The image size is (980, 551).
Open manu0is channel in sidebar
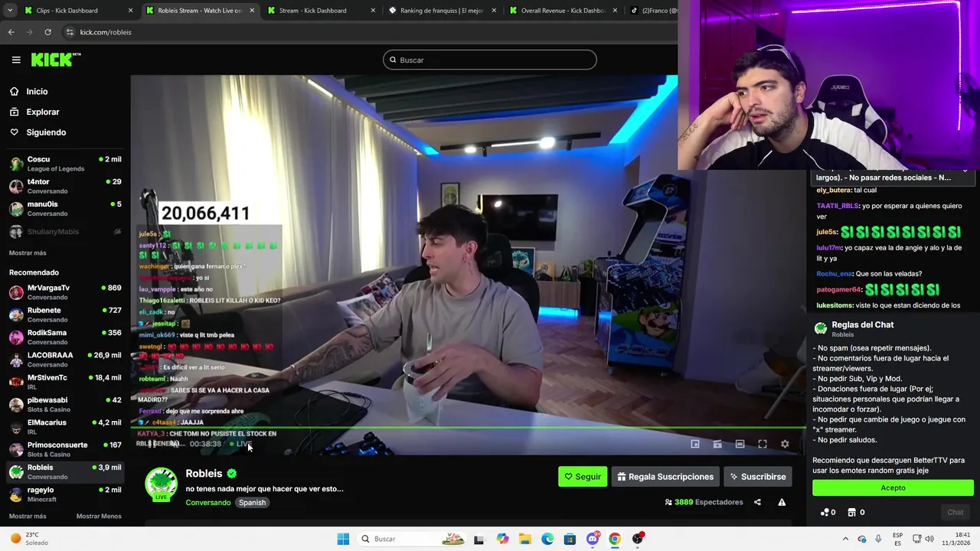point(65,208)
